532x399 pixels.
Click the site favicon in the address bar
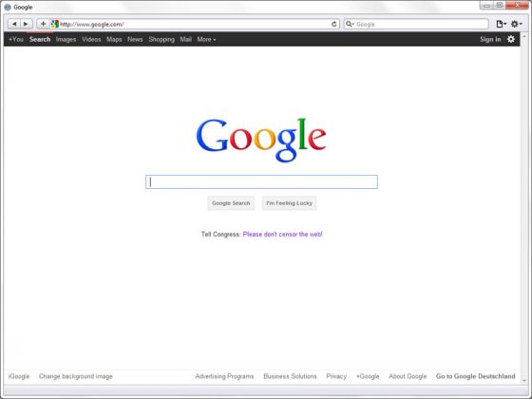[x=55, y=24]
